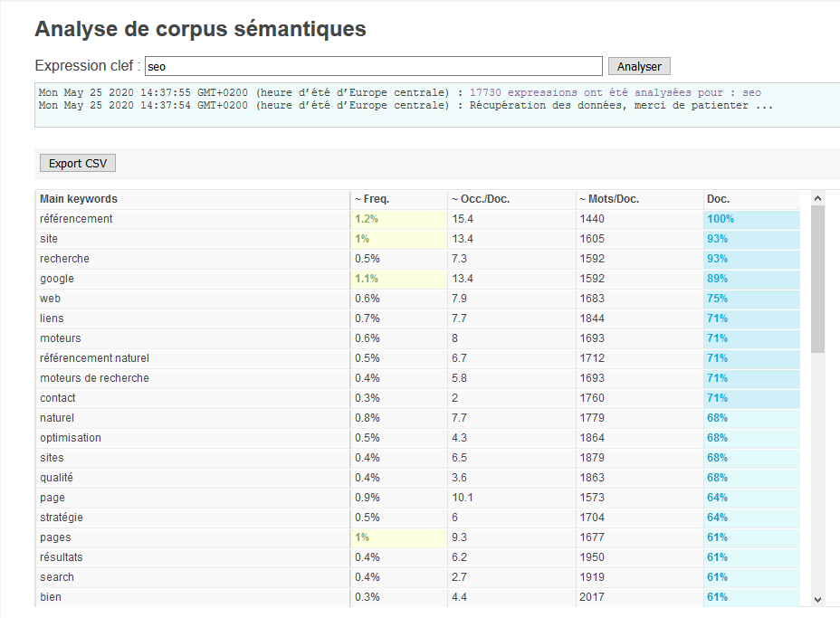Select the 'google' keyword cell
This screenshot has width=840, height=618.
[x=192, y=279]
